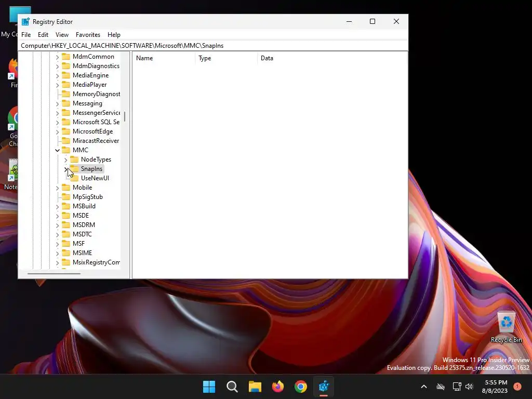Expand the MSIME key
Image resolution: width=532 pixels, height=399 pixels.
pyautogui.click(x=57, y=253)
